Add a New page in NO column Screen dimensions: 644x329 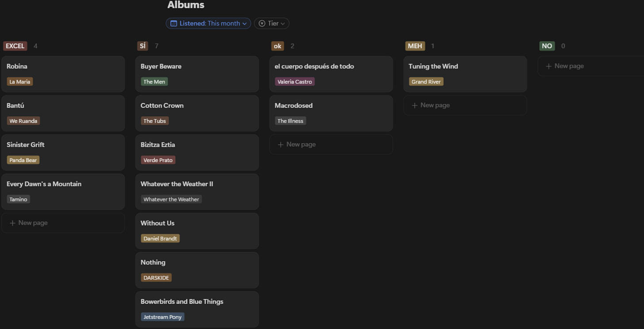pyautogui.click(x=591, y=66)
